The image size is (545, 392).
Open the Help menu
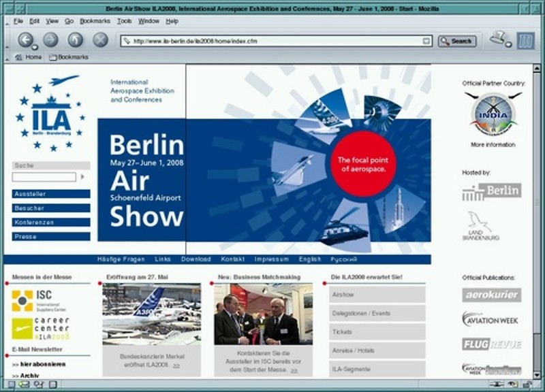click(172, 22)
